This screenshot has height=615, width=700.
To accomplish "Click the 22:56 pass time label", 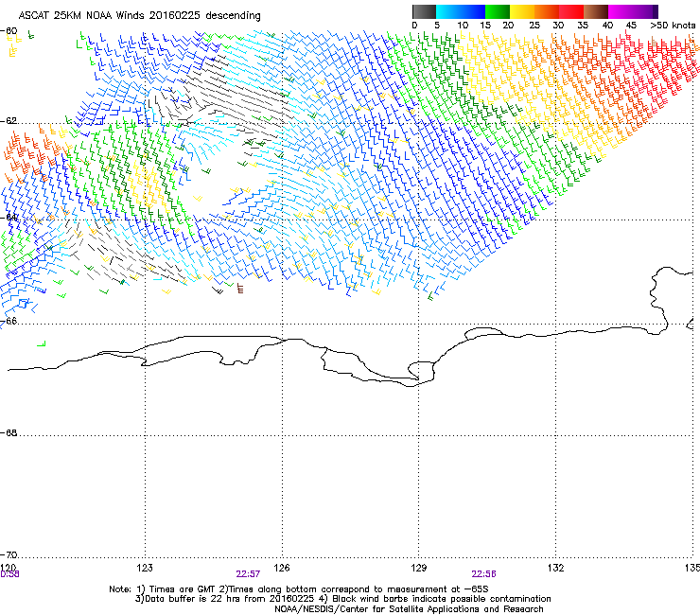I will (484, 574).
